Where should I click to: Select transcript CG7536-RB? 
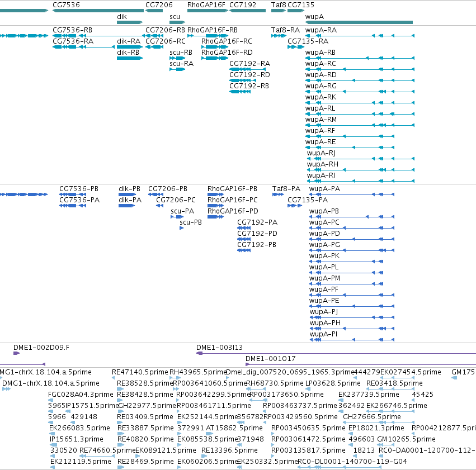click(x=72, y=30)
